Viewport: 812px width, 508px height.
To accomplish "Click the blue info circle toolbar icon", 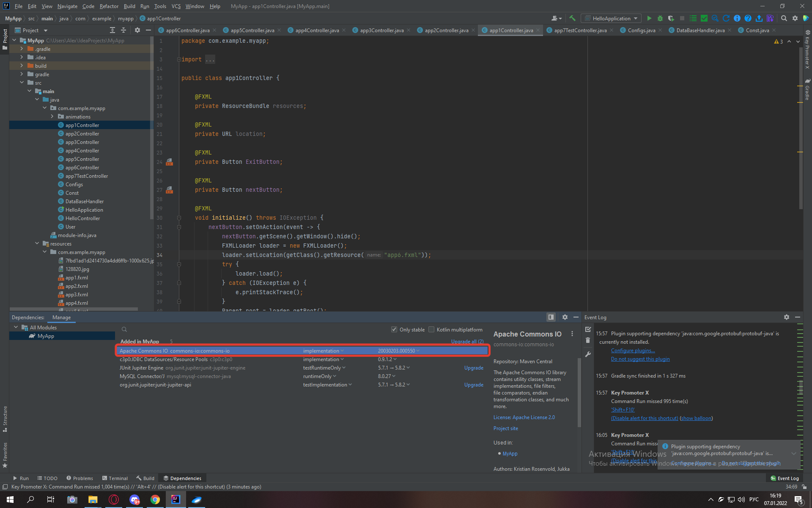I will point(737,18).
